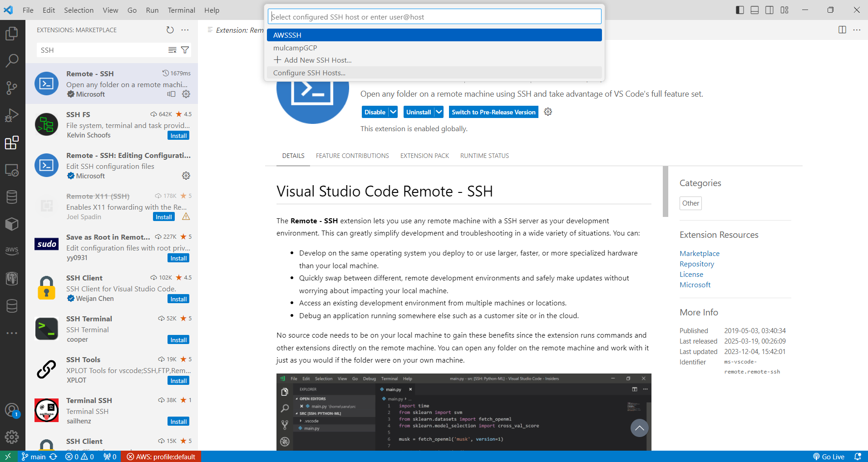The image size is (868, 462).
Task: Open the Search view in activity bar
Action: [x=12, y=60]
